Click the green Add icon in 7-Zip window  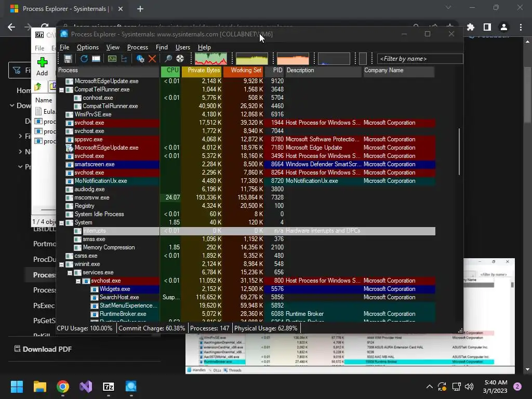[42, 62]
